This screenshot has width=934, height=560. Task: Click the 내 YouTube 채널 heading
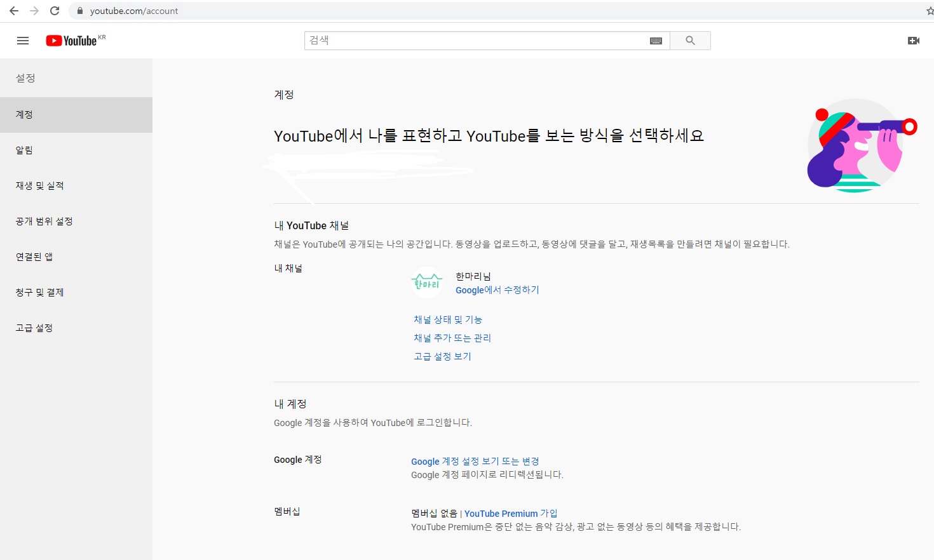311,225
